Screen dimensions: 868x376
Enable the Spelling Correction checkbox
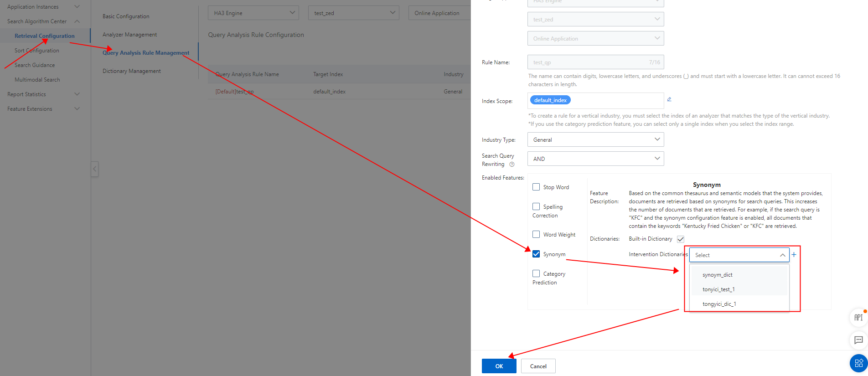click(x=536, y=206)
